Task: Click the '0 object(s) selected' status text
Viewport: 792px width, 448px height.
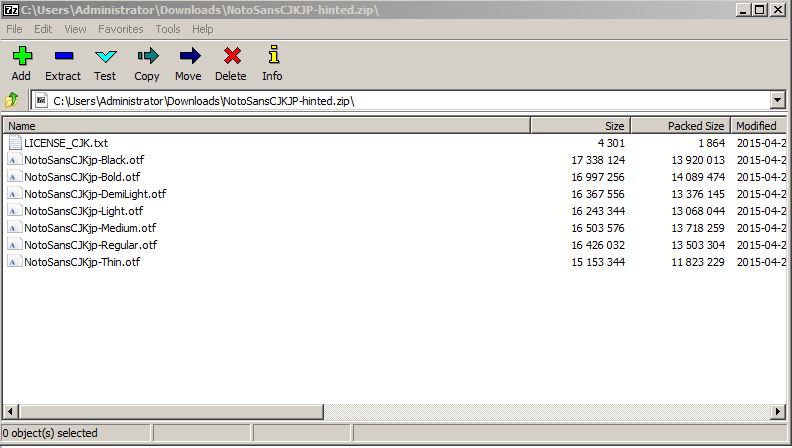Action: click(50, 433)
